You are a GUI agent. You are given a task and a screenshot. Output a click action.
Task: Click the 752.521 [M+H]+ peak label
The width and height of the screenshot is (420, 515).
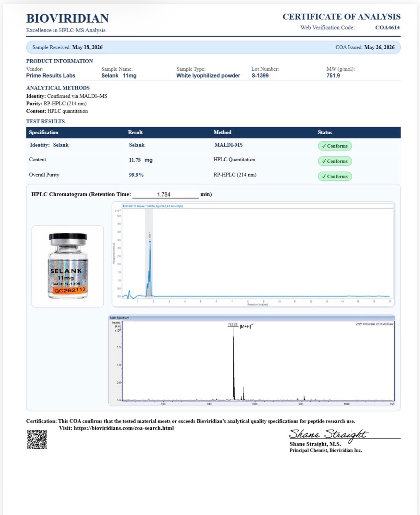click(x=241, y=325)
